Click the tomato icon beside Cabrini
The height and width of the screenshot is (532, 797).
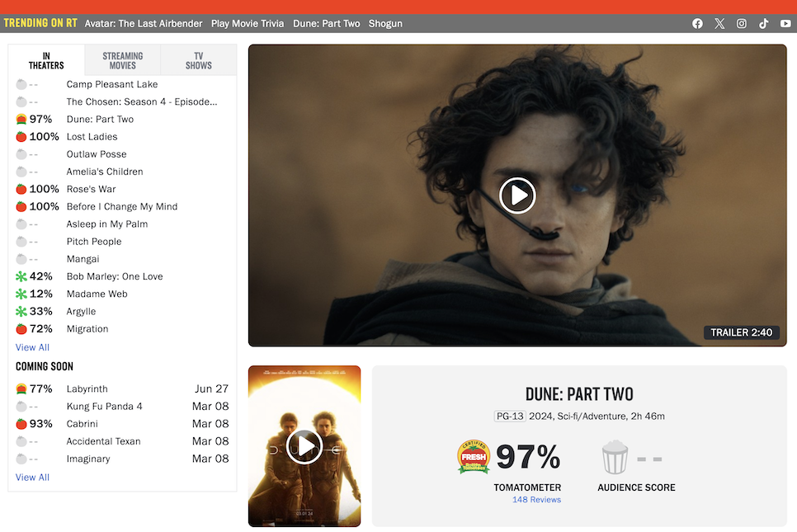pyautogui.click(x=21, y=424)
